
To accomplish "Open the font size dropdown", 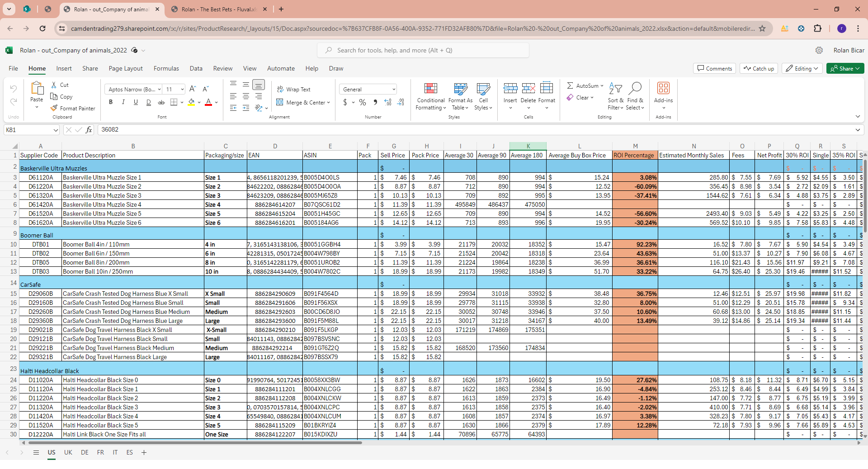I will [x=182, y=89].
